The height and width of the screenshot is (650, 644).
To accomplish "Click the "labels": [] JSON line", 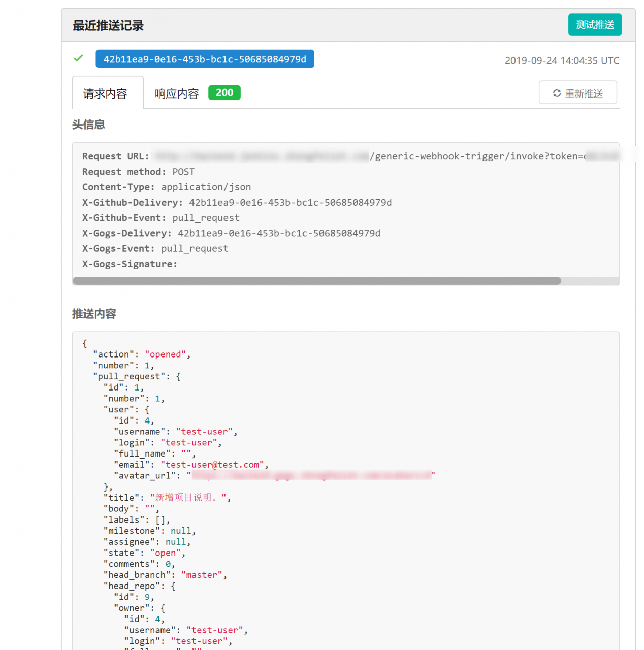I will pos(137,519).
